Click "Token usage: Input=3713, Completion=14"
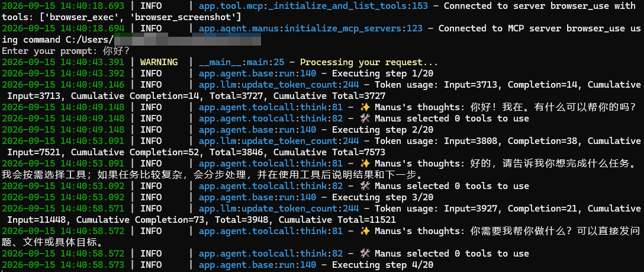Screen dimensions: 644x272 pos(476,85)
